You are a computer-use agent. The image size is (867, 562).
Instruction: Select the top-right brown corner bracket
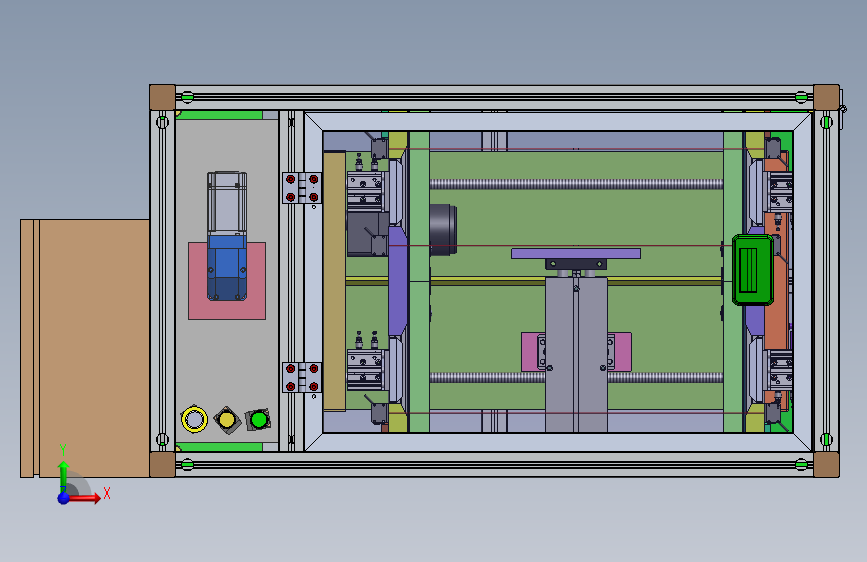tap(826, 97)
